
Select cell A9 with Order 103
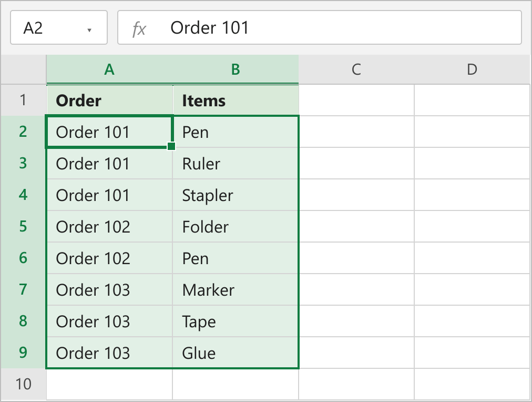[109, 353]
